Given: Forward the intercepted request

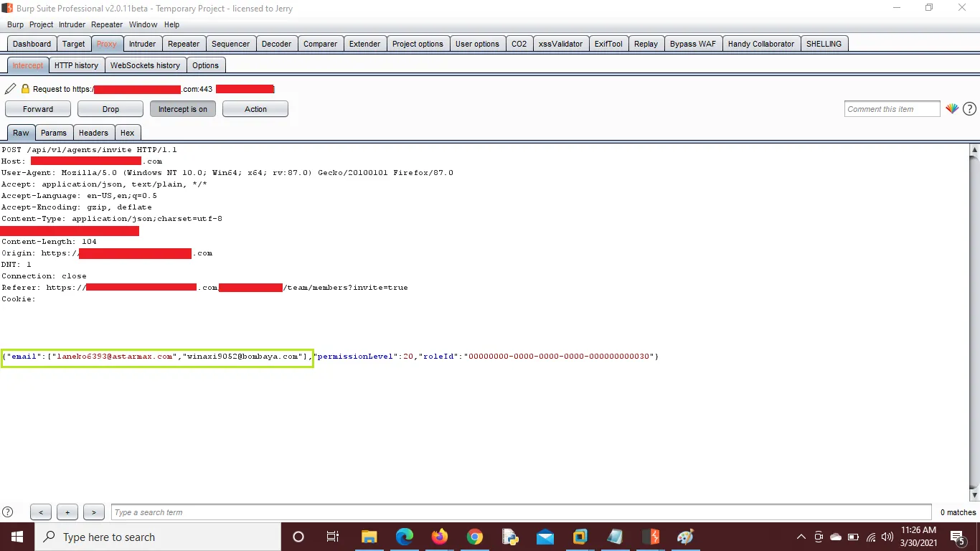Looking at the screenshot, I should pyautogui.click(x=38, y=109).
